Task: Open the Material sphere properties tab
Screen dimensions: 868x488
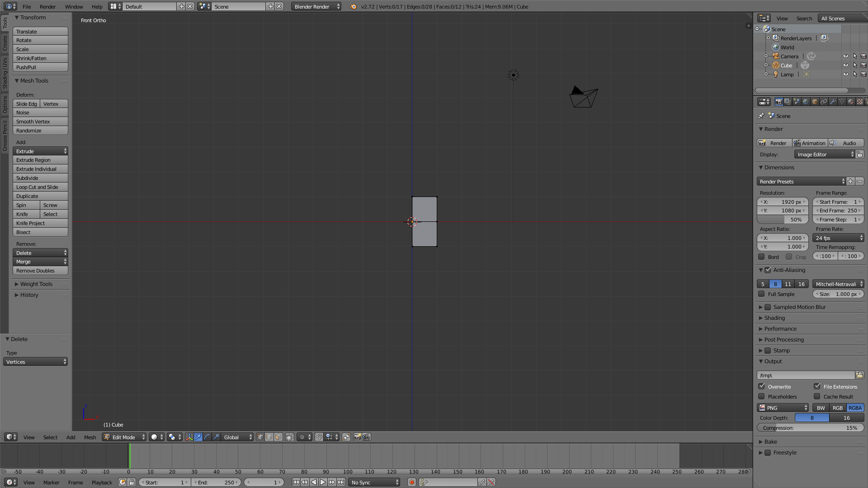Action: [x=851, y=102]
